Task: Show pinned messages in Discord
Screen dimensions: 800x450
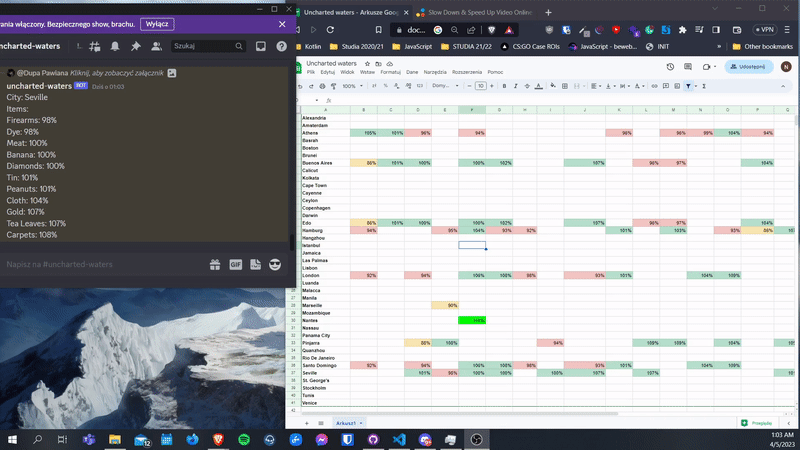Action: point(136,46)
